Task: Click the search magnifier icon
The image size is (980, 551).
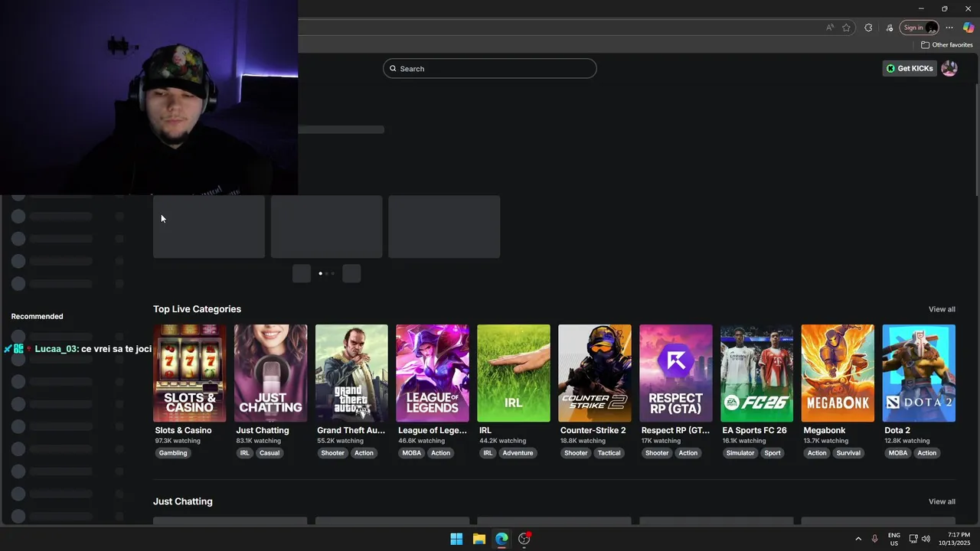Action: [394, 69]
